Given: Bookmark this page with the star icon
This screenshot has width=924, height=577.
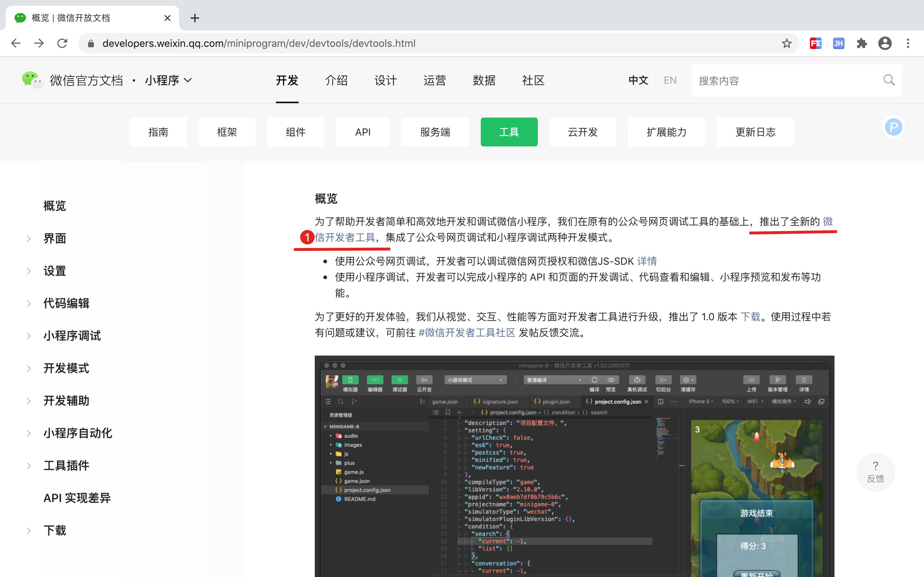Looking at the screenshot, I should tap(786, 43).
